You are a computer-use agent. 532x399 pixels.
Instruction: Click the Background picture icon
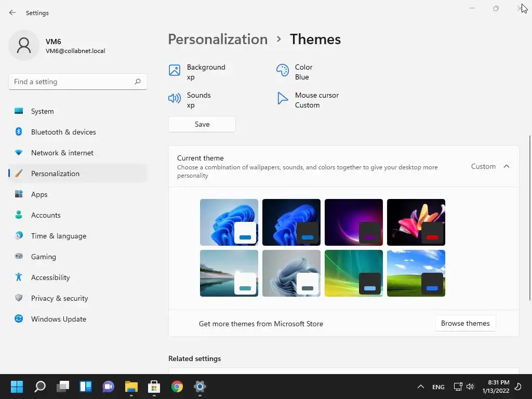[175, 70]
